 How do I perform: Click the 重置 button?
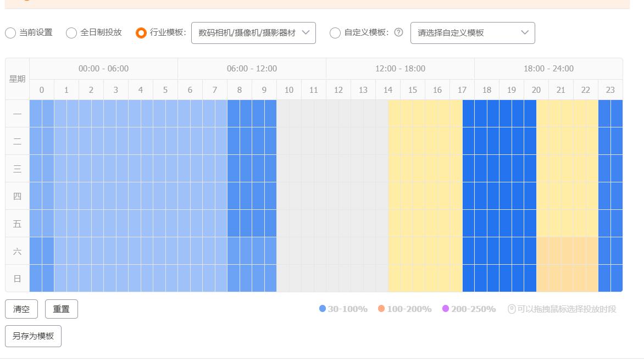click(x=61, y=309)
